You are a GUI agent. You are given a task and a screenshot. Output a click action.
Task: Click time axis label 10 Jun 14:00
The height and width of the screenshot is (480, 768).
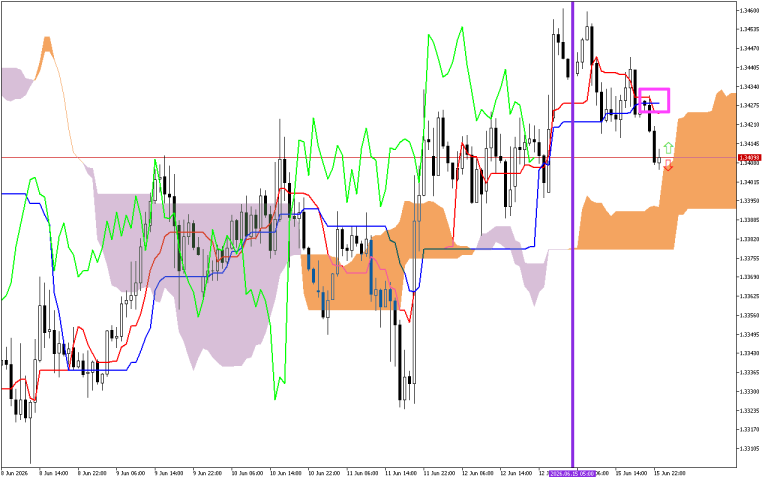pyautogui.click(x=286, y=474)
